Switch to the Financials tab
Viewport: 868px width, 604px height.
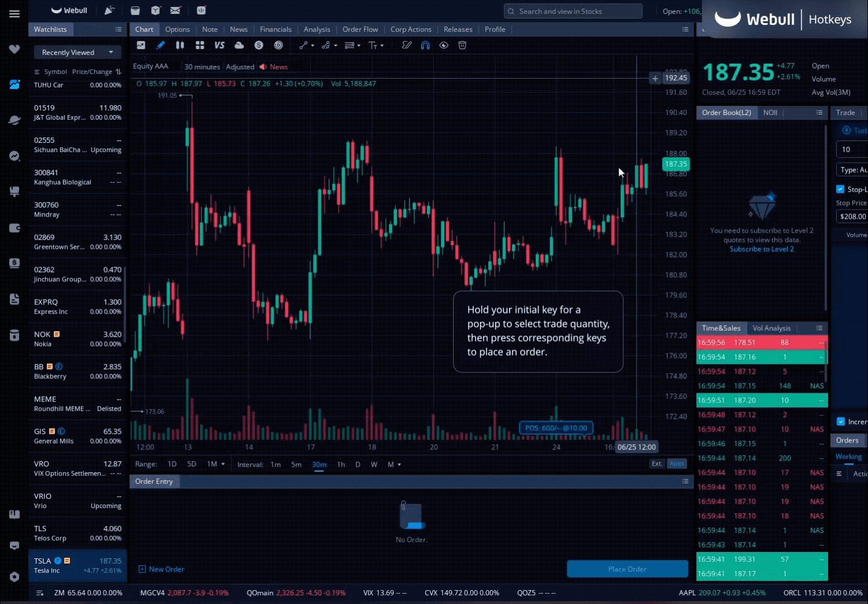(275, 29)
